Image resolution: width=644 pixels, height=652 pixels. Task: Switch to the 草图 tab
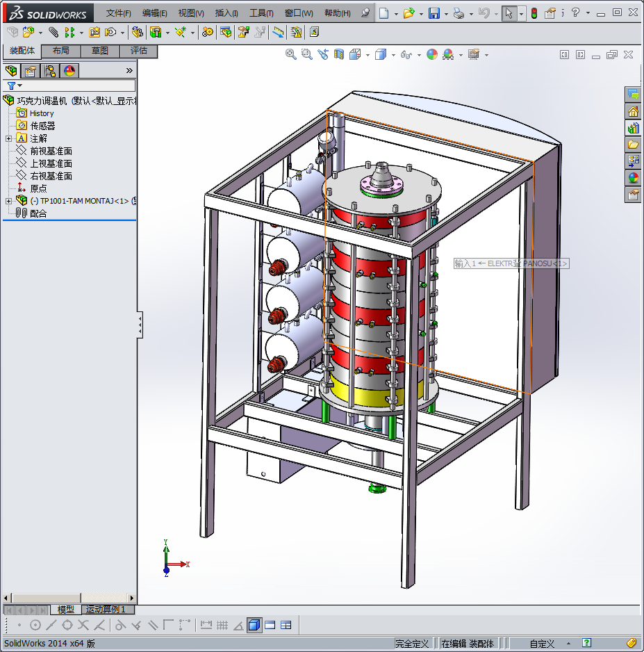pos(100,51)
